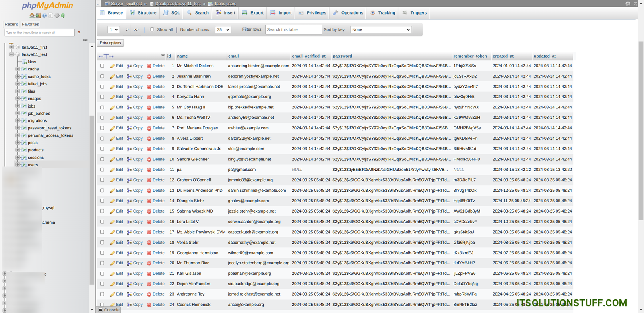Screen dimensions: 644x313
Task: Reload the navigation panel with the green refresh icon
Action: [x=63, y=16]
